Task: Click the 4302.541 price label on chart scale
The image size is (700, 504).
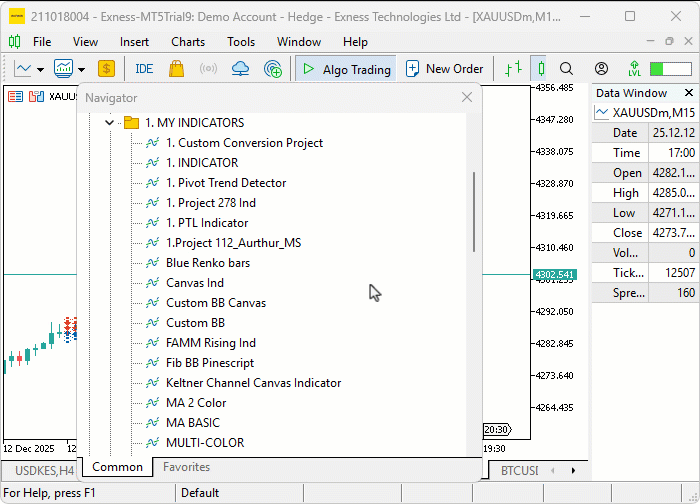Action: 554,274
